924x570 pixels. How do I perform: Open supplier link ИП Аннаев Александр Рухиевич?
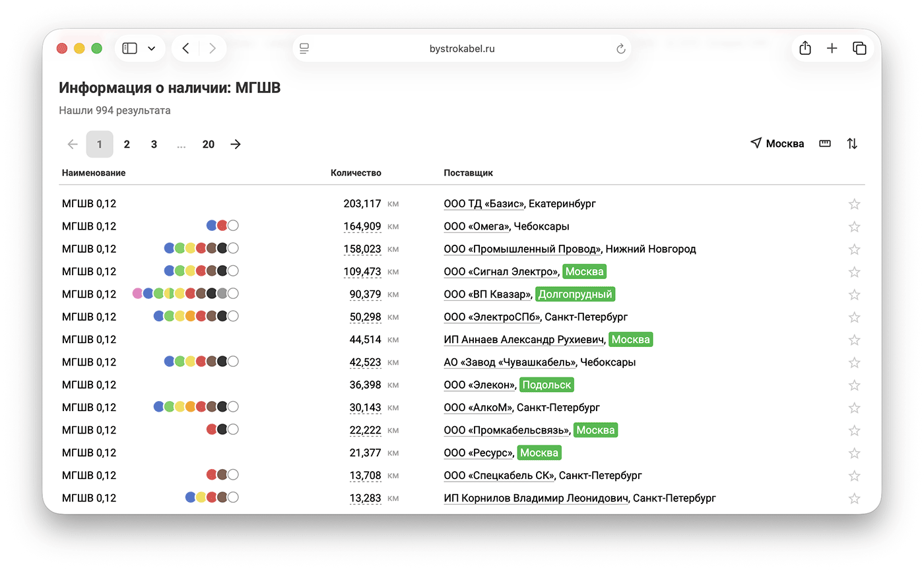point(525,340)
